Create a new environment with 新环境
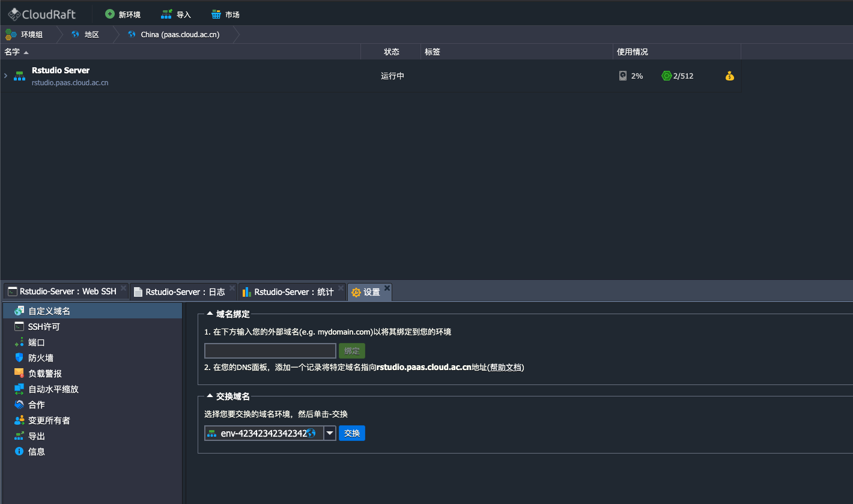Screen dimensions: 853x504 tap(123, 14)
